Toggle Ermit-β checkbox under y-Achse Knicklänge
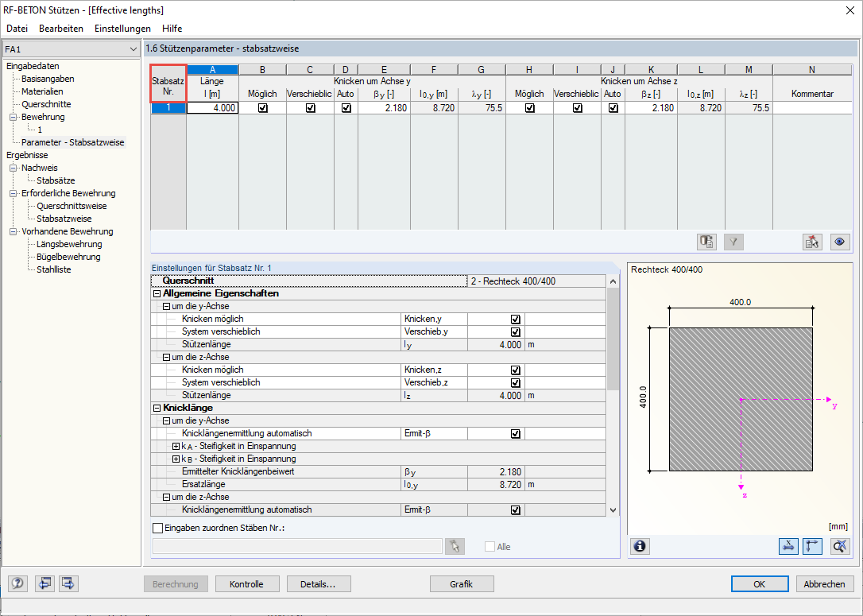The width and height of the screenshot is (863, 616). tap(515, 434)
